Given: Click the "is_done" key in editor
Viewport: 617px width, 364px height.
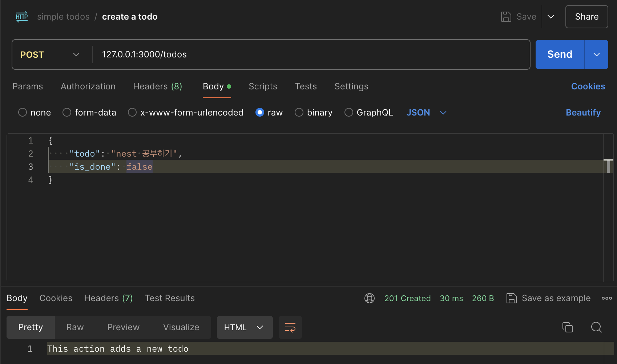Looking at the screenshot, I should [x=92, y=167].
